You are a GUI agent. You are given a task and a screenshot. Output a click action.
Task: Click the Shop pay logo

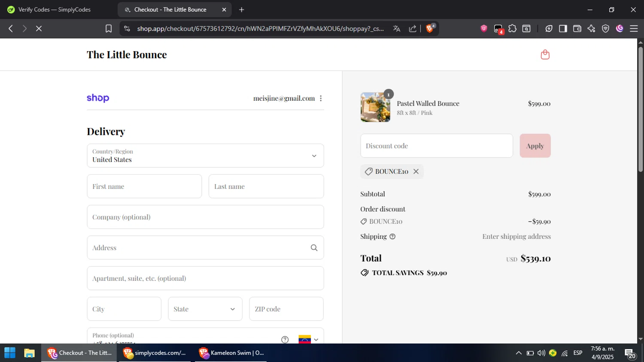click(x=98, y=98)
